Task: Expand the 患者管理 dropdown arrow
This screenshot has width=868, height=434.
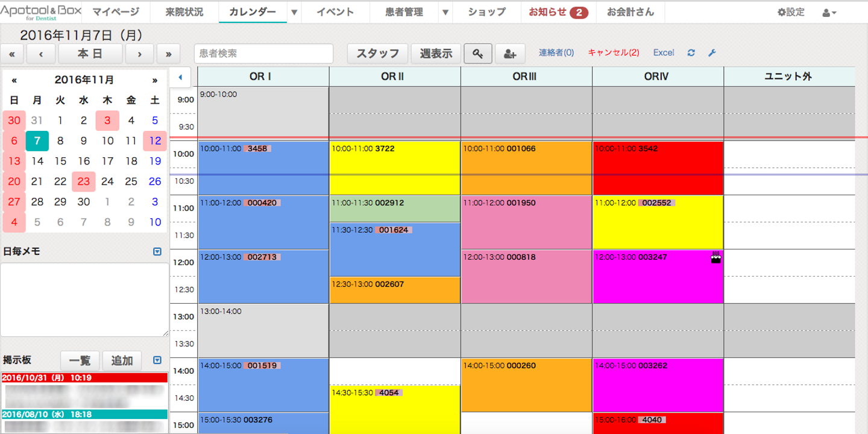Action: tap(445, 12)
